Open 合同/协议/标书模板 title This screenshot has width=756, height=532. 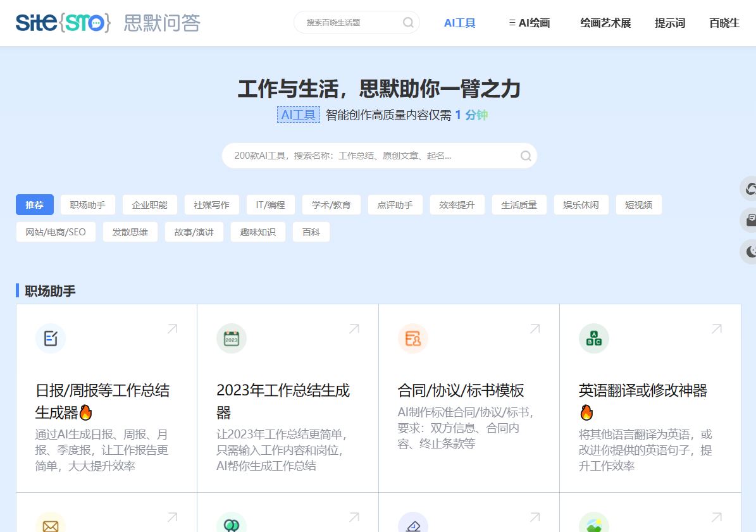coord(461,390)
